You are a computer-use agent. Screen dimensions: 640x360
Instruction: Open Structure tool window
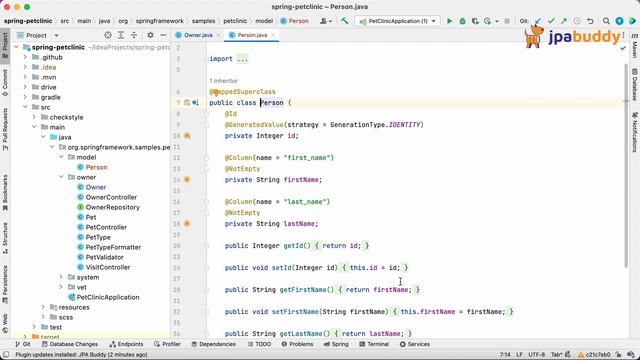[x=5, y=238]
